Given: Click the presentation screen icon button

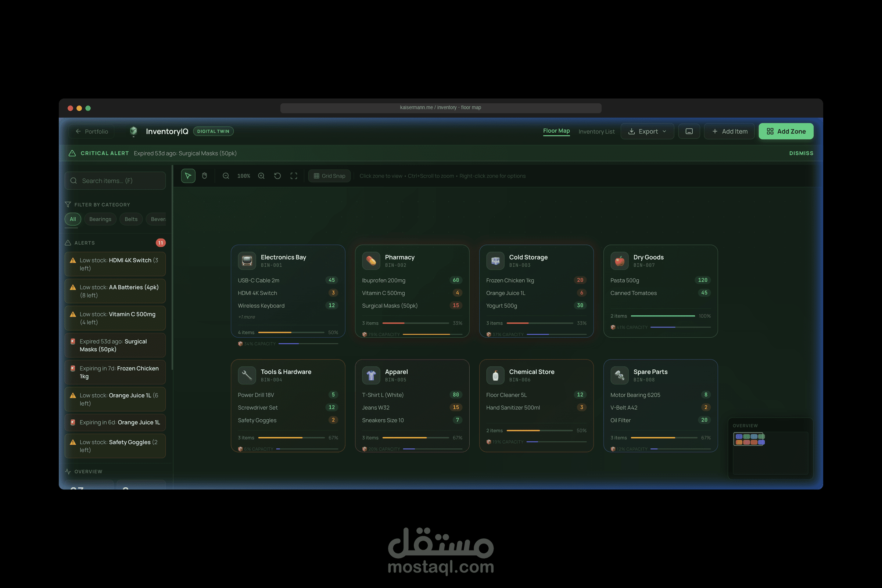Looking at the screenshot, I should click(689, 131).
